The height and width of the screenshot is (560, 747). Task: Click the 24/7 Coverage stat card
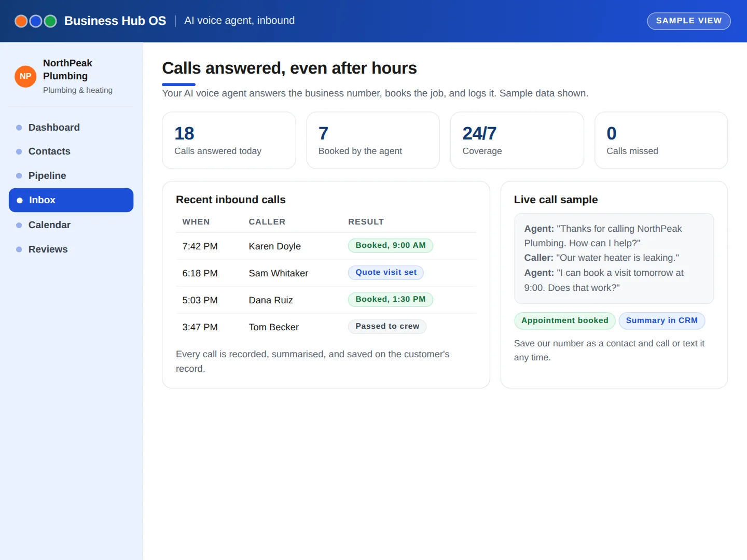[x=517, y=141]
